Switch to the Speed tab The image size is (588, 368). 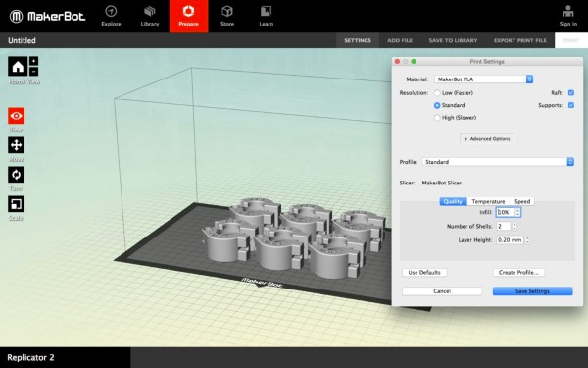click(x=522, y=201)
